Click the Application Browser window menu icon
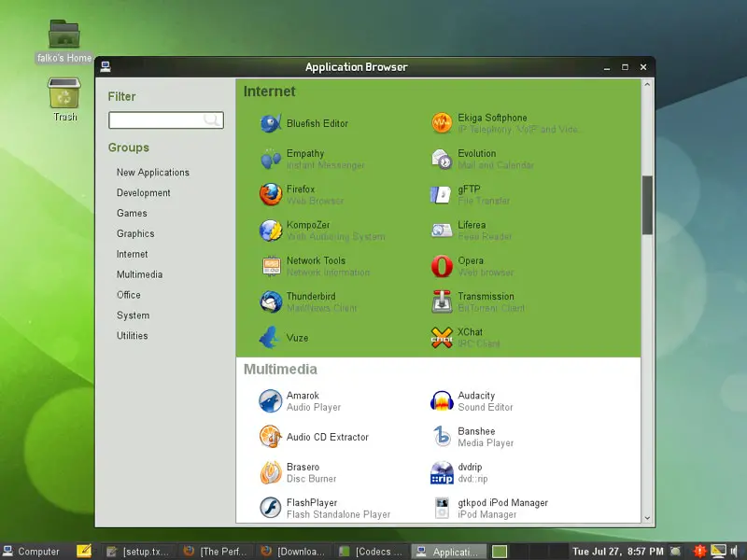This screenshot has width=747, height=560. point(106,66)
